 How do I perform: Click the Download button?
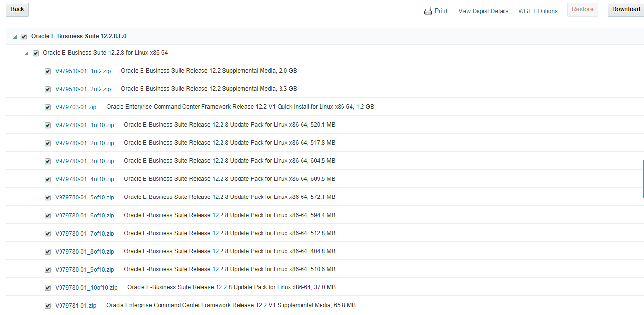[x=626, y=9]
